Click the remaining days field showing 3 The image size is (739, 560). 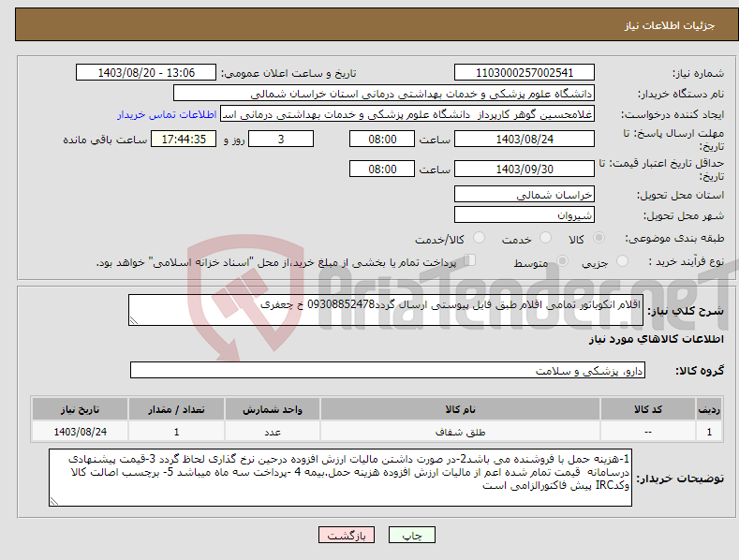(281, 139)
